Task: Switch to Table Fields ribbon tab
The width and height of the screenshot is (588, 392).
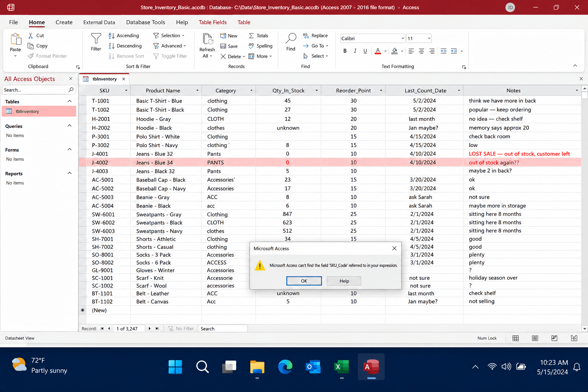Action: [213, 22]
